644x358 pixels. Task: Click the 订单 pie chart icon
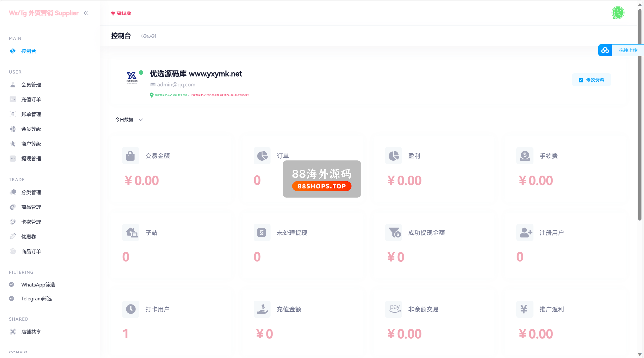262,156
